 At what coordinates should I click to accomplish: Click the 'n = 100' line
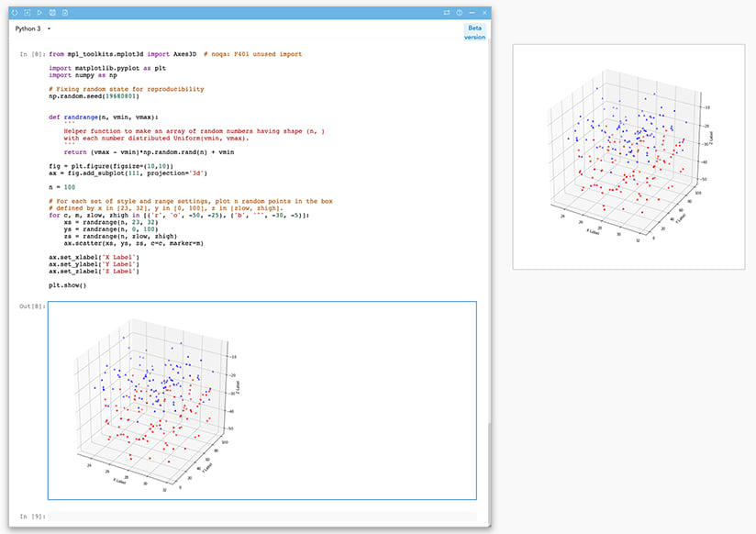point(61,187)
